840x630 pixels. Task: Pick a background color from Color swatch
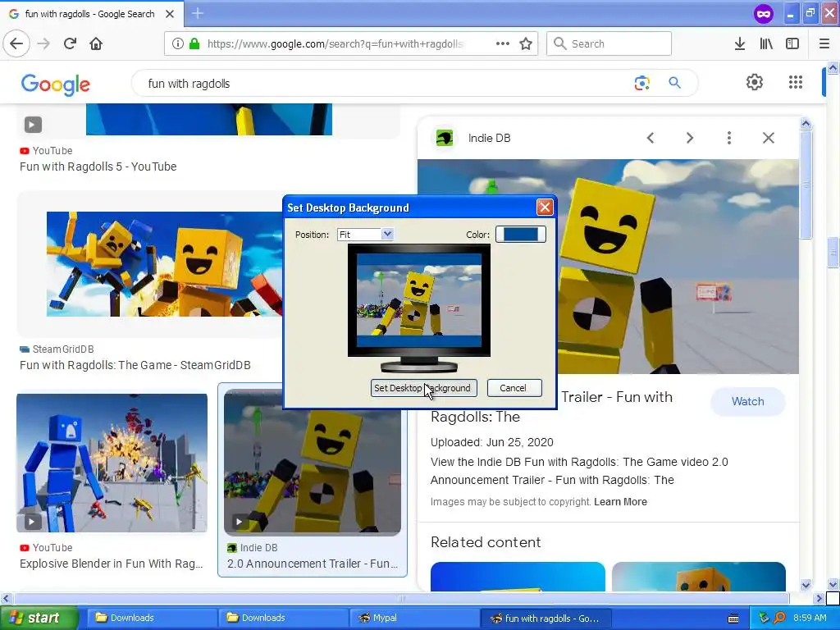click(521, 234)
